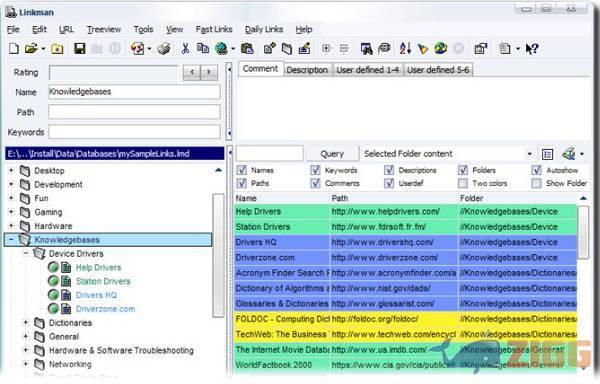This screenshot has height=384, width=600.
Task: Open the Selected Folder content dropdown
Action: click(530, 154)
